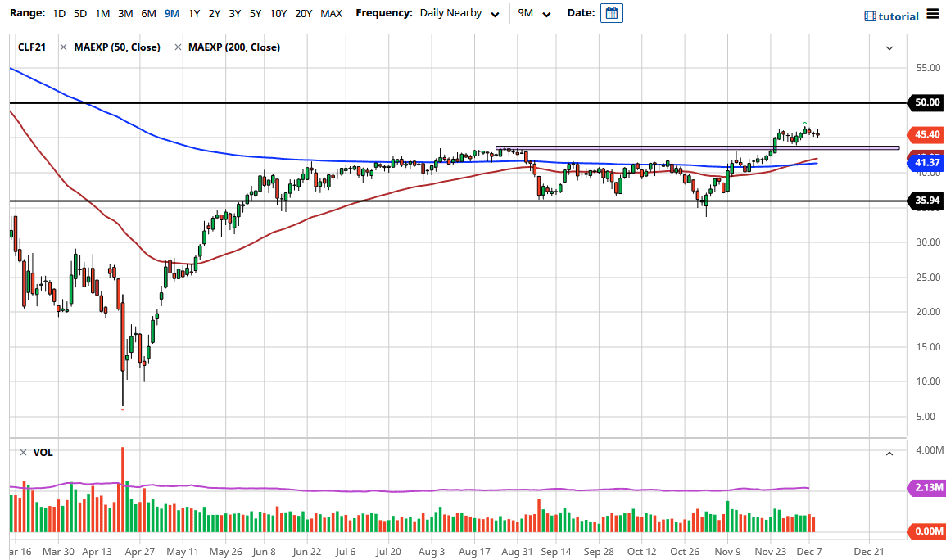
Task: Open the hamburger menu in the top-right corner
Action: [x=932, y=14]
